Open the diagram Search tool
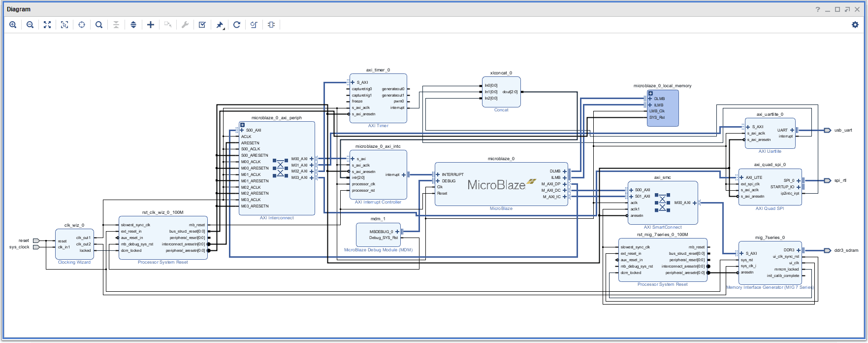 coord(99,25)
